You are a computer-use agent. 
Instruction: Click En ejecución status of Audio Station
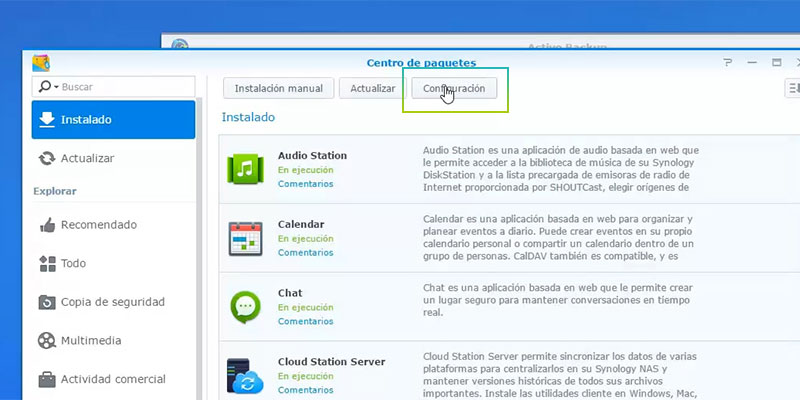point(306,170)
